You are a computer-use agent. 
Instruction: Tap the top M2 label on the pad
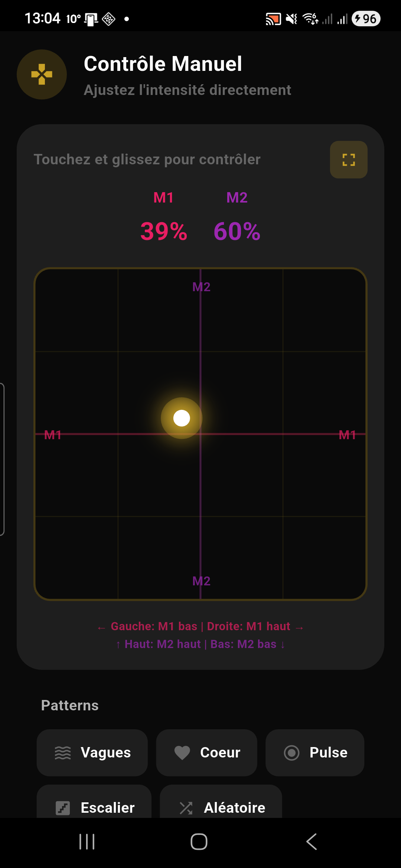[201, 287]
